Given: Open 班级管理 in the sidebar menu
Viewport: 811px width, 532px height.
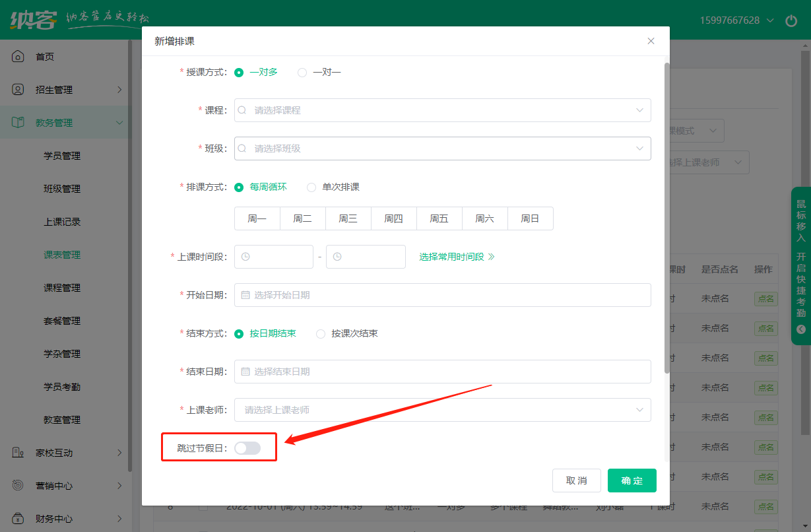Looking at the screenshot, I should click(62, 189).
